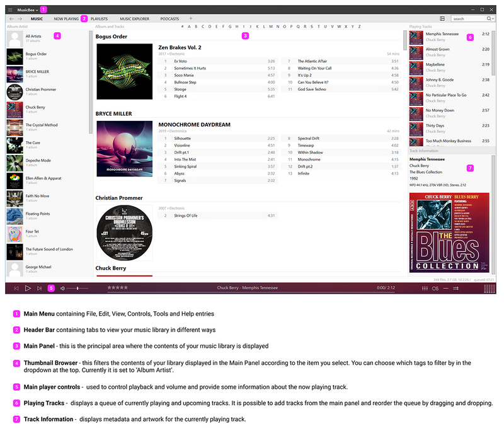Adjust the volume slider
Image resolution: width=504 pixels, height=431 pixels.
coord(77,289)
